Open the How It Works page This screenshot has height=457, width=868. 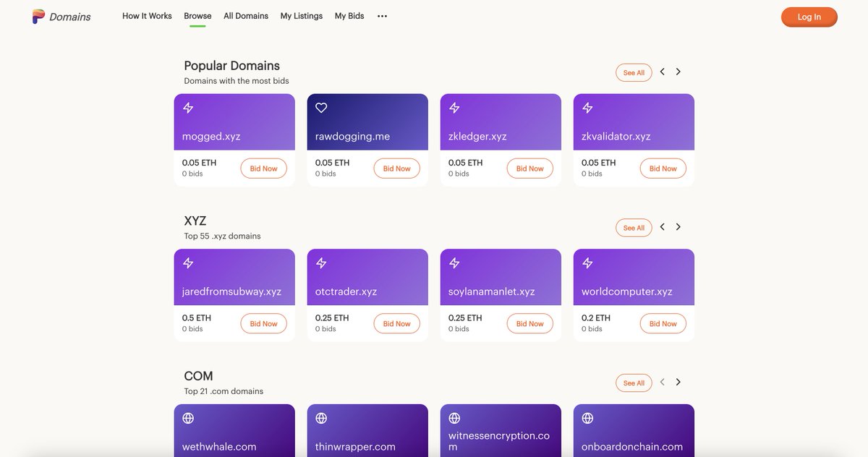pos(147,16)
